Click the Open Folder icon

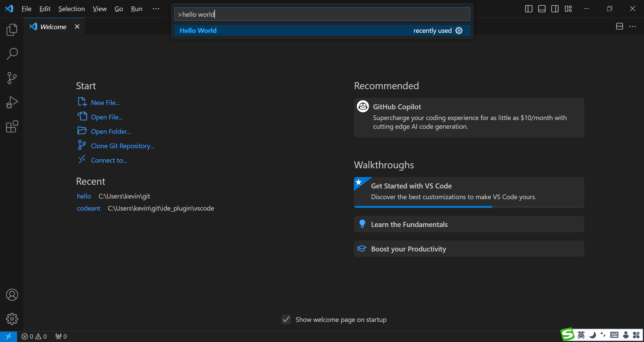coord(82,130)
